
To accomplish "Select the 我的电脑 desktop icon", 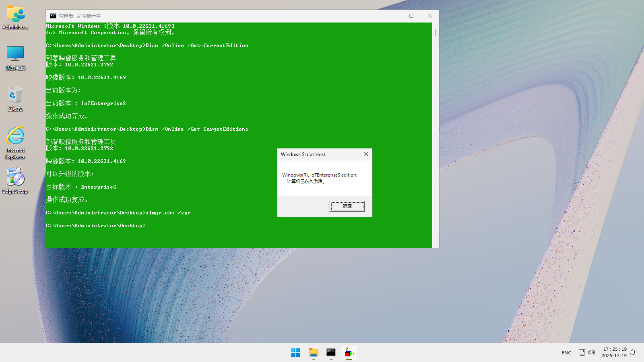I will click(x=15, y=58).
